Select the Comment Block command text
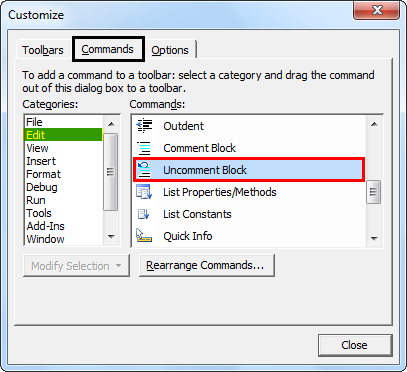This screenshot has width=407, height=372. 199,148
